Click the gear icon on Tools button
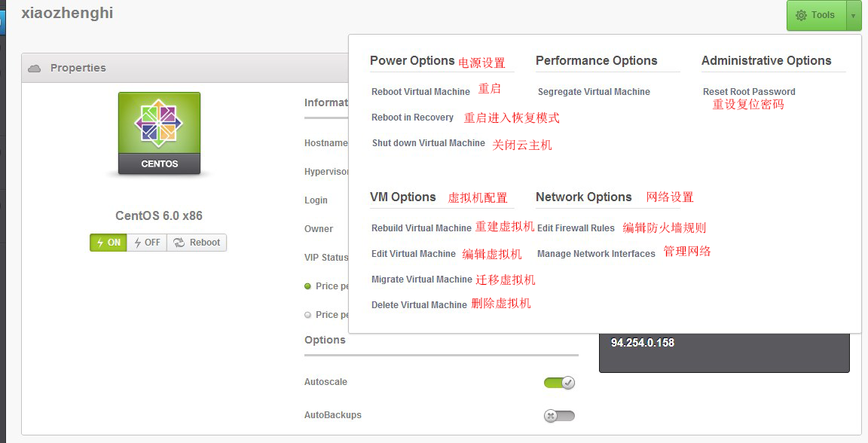 pyautogui.click(x=801, y=15)
